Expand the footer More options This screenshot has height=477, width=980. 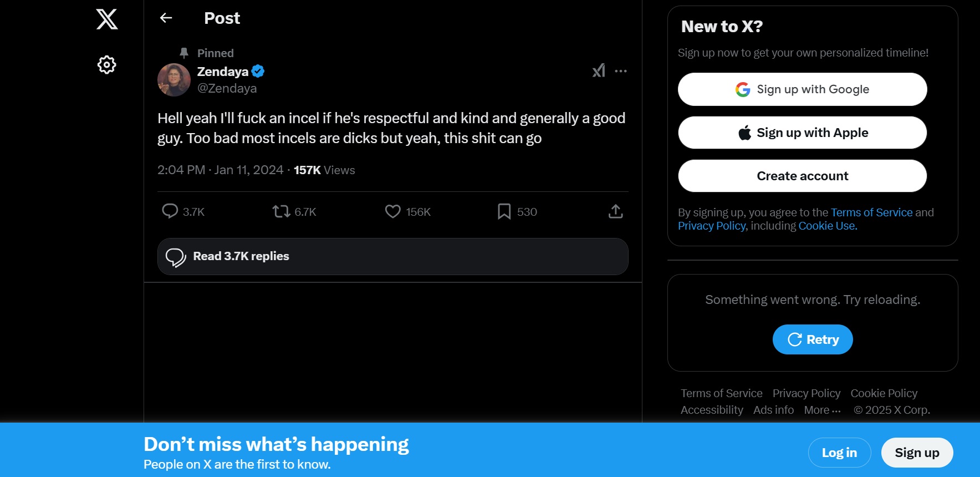(823, 410)
